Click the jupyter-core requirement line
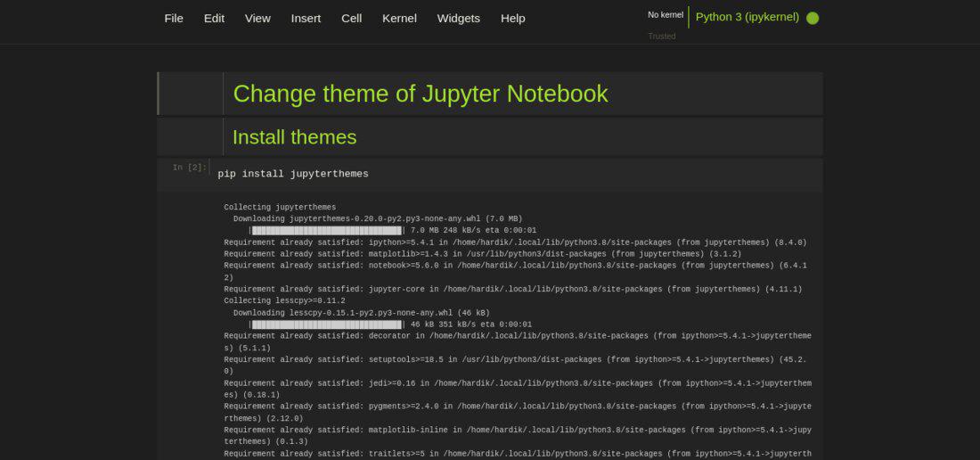 pos(512,290)
